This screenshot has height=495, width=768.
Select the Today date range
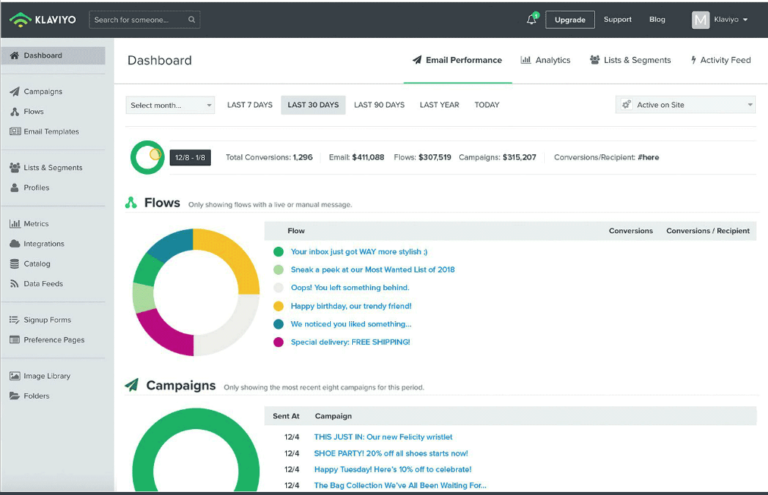[x=487, y=105]
